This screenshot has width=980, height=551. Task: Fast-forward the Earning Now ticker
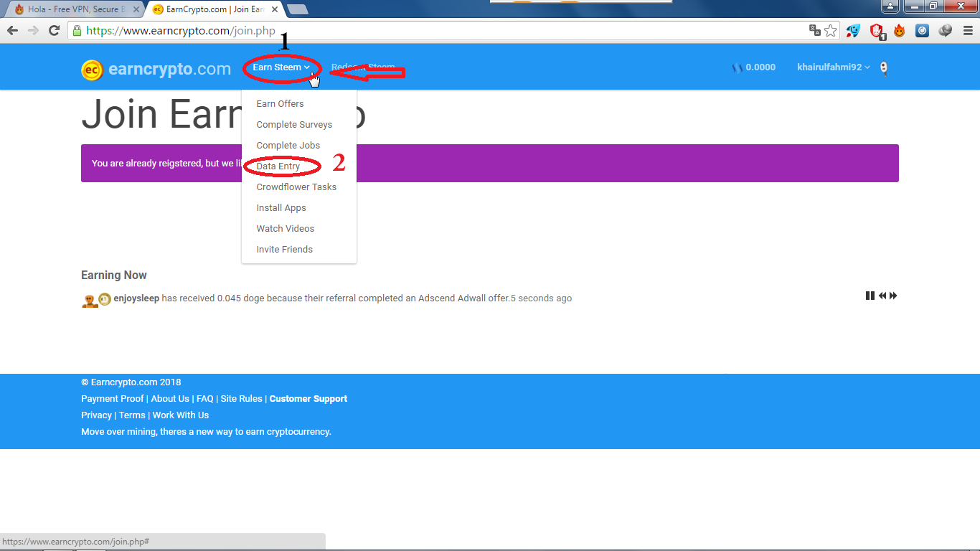pyautogui.click(x=893, y=296)
